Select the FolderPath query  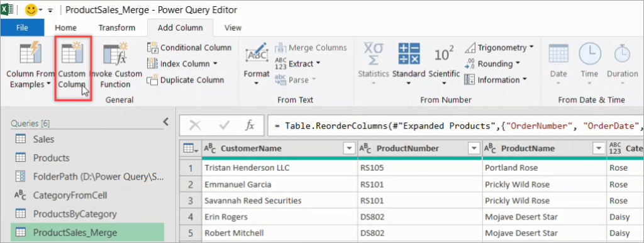click(x=87, y=176)
